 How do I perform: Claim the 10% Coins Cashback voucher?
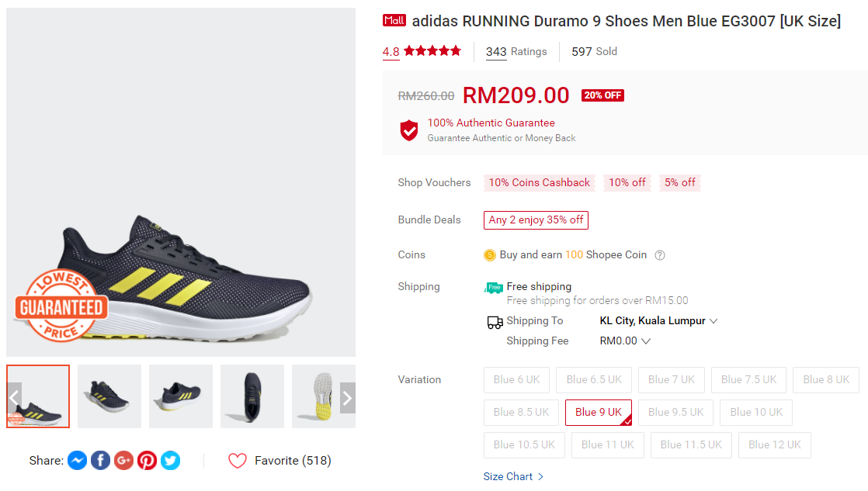coord(539,183)
